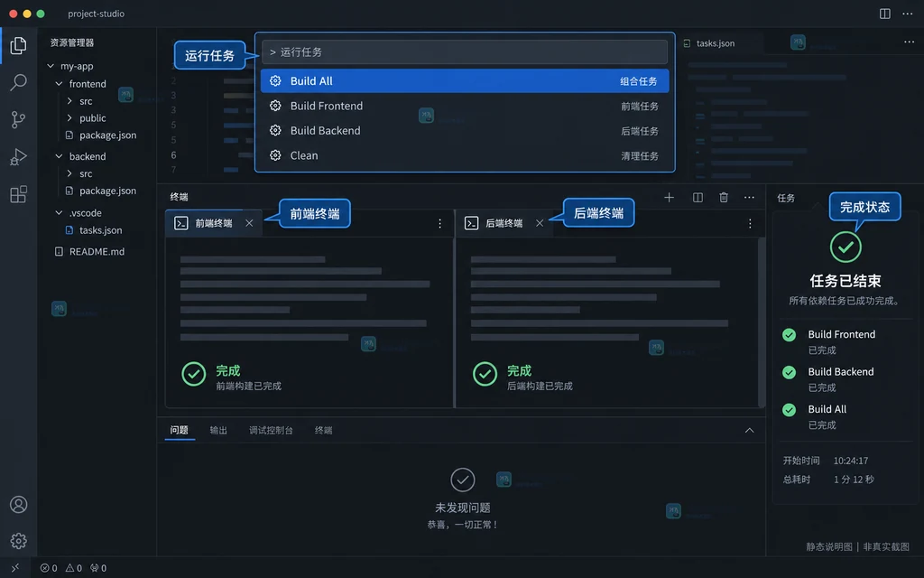Collapse the backend folder
Viewport: 924px width, 578px height.
pyautogui.click(x=59, y=156)
